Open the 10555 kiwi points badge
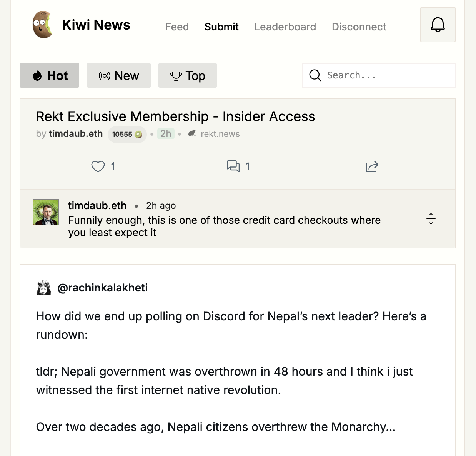The image size is (476, 456). click(127, 134)
